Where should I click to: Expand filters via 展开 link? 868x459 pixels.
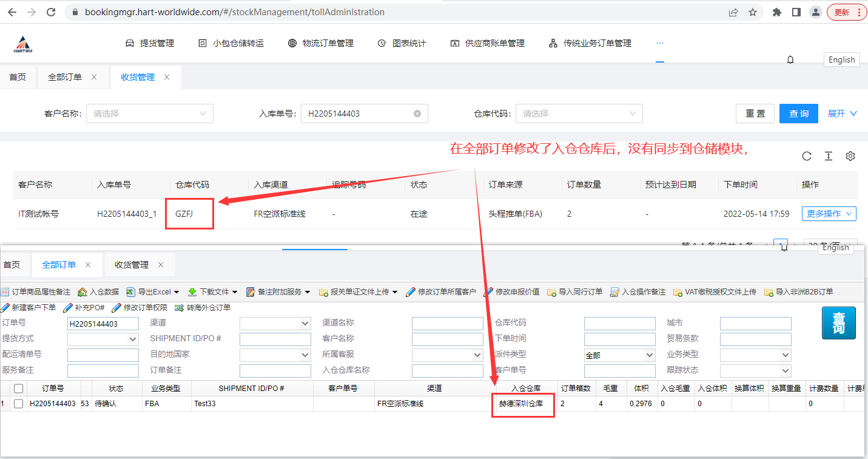point(842,114)
